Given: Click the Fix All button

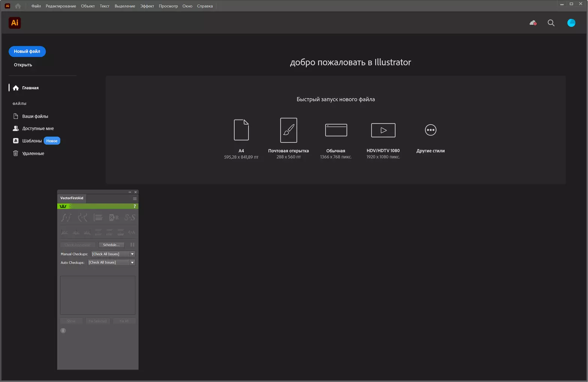Looking at the screenshot, I should click(x=124, y=321).
